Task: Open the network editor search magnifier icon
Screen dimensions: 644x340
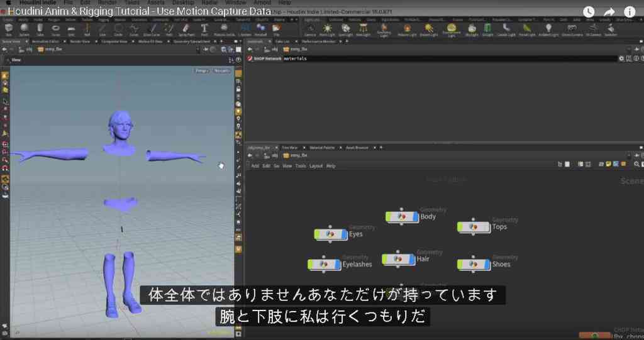Action: pos(636,164)
